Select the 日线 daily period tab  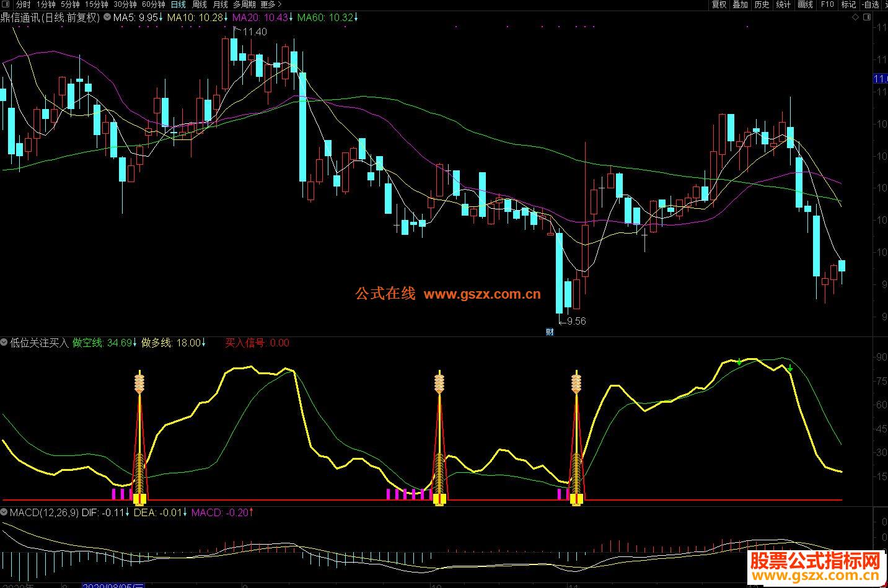click(178, 4)
